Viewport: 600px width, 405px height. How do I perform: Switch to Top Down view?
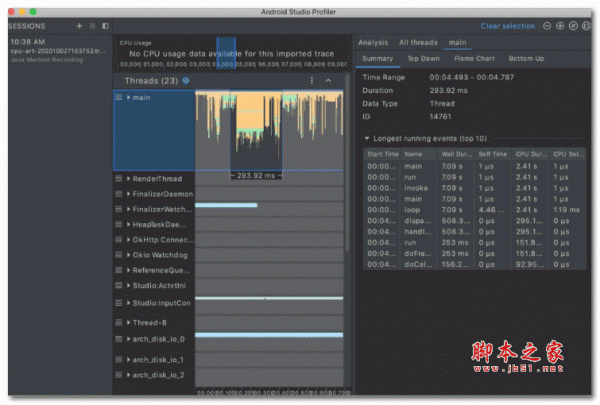point(423,59)
